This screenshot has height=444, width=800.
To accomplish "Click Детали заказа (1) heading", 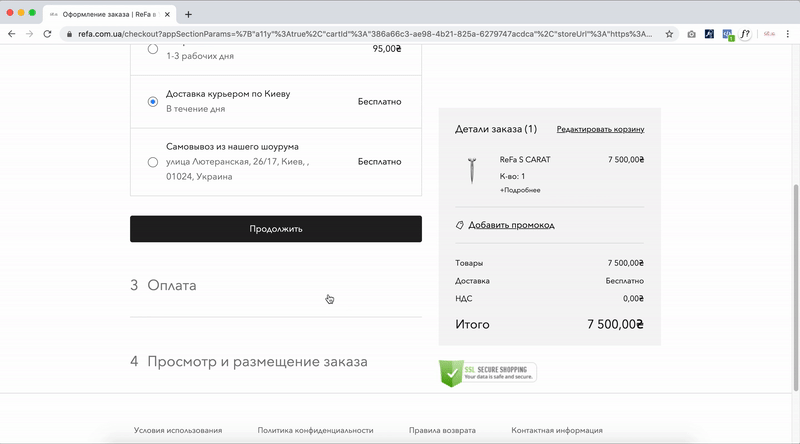I will click(496, 129).
